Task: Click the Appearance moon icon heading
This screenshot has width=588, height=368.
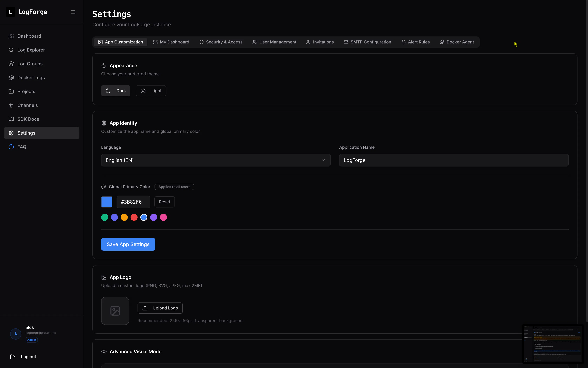Action: 104,66
